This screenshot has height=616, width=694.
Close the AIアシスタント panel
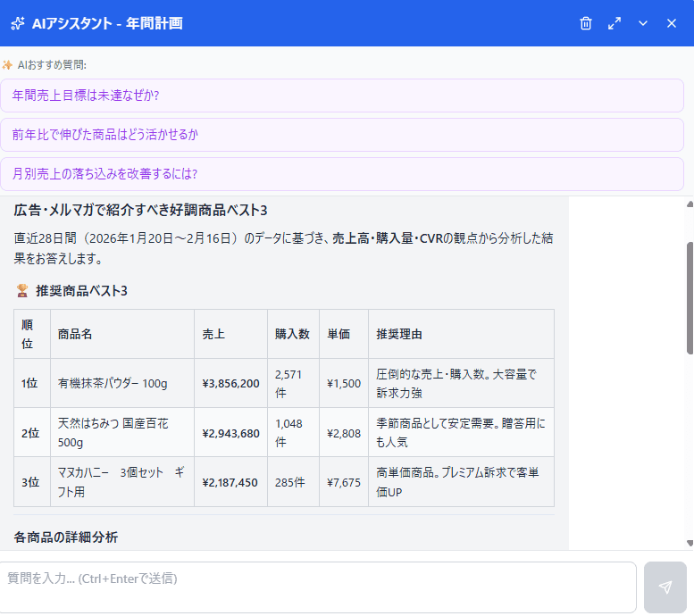[672, 23]
